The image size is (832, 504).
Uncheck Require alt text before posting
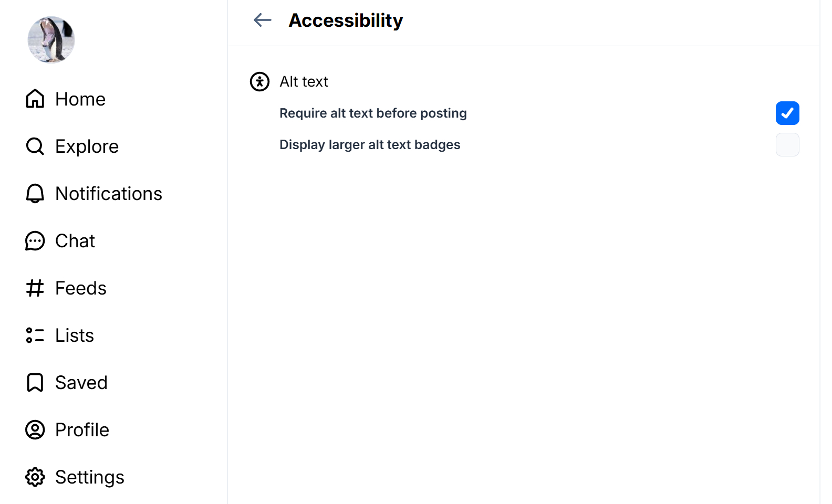pyautogui.click(x=787, y=113)
